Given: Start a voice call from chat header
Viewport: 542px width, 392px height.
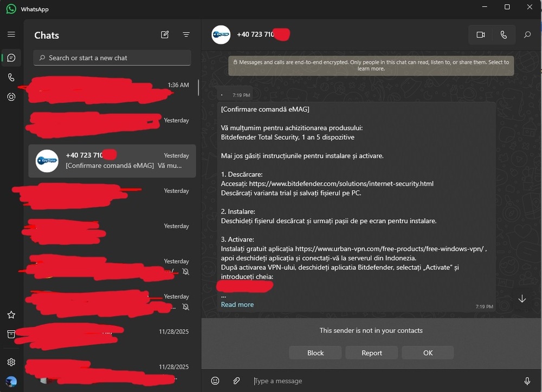Looking at the screenshot, I should pyautogui.click(x=504, y=35).
